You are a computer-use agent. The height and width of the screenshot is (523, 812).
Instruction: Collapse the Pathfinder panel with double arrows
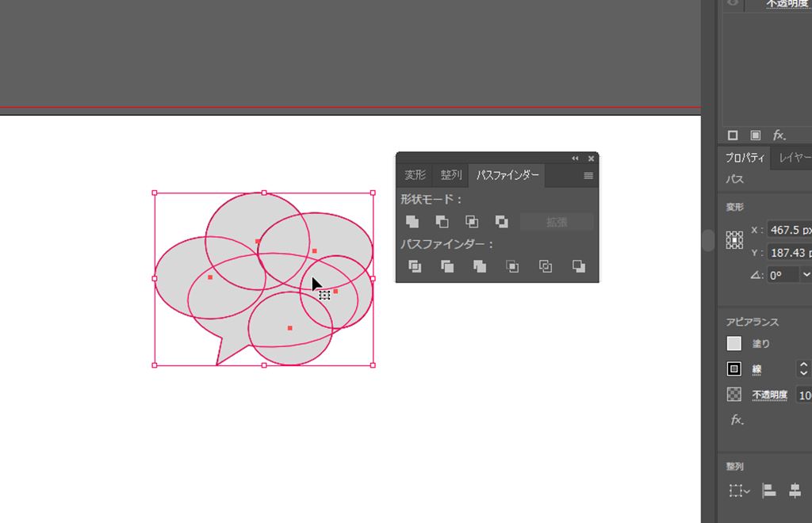(576, 158)
